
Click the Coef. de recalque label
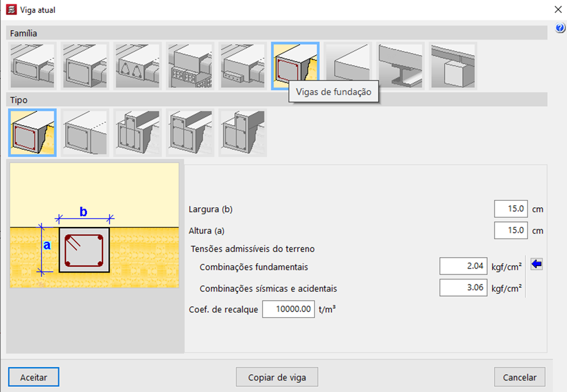(223, 310)
